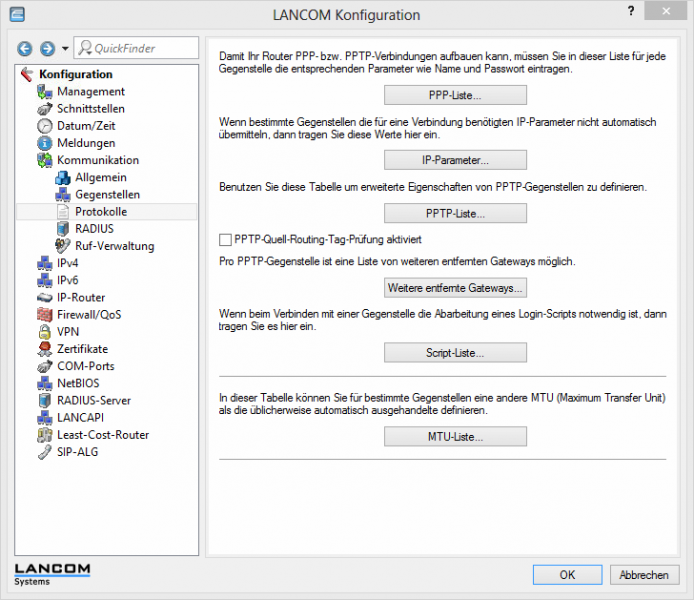The height and width of the screenshot is (600, 694).
Task: Click the Least-Cost-Router icon
Action: pyautogui.click(x=45, y=434)
